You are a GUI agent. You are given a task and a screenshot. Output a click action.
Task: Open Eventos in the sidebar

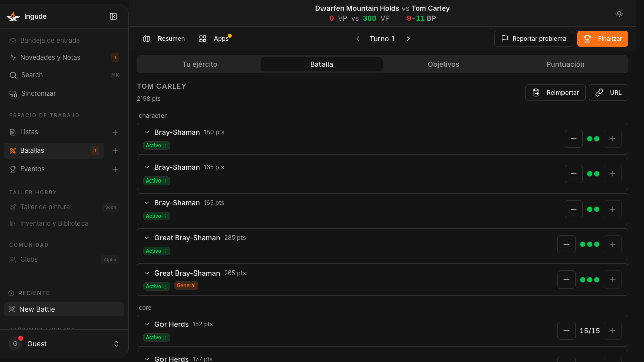[54, 169]
